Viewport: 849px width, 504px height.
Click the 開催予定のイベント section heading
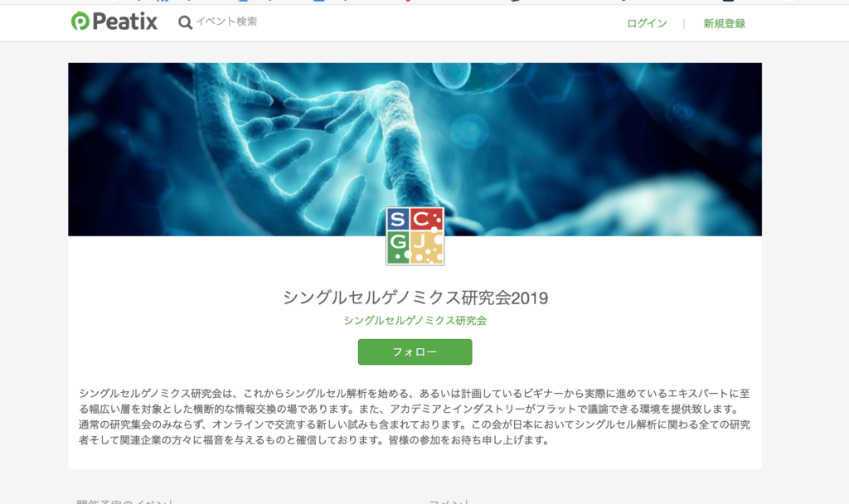pos(125,502)
